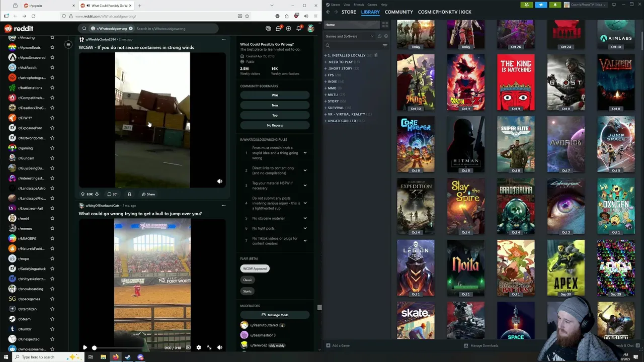Give award to the containers post

click(x=129, y=194)
